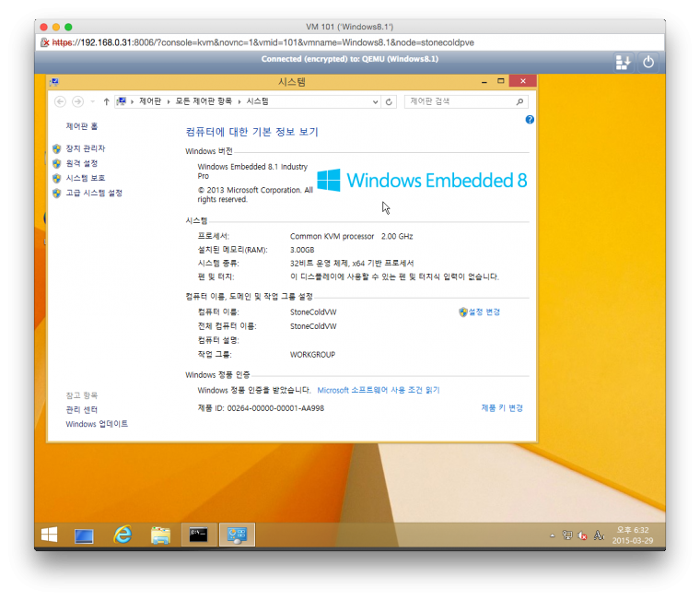Image resolution: width=700 pixels, height=600 pixels.
Task: Click the muted volume tray icon
Action: (582, 535)
